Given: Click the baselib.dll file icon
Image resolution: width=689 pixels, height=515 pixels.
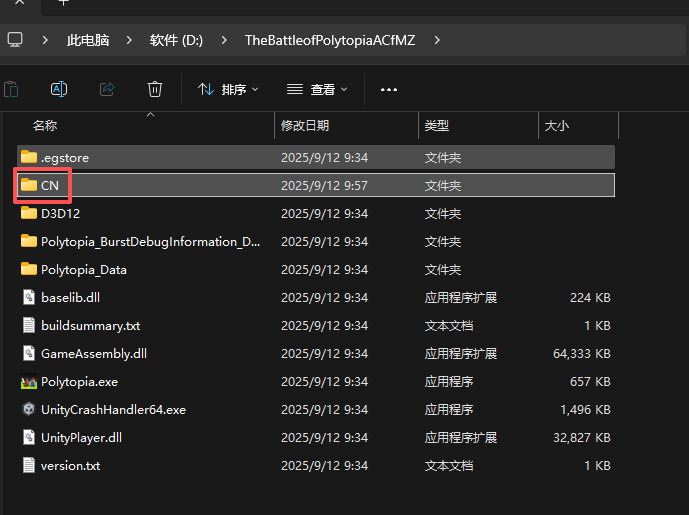Looking at the screenshot, I should [x=29, y=297].
